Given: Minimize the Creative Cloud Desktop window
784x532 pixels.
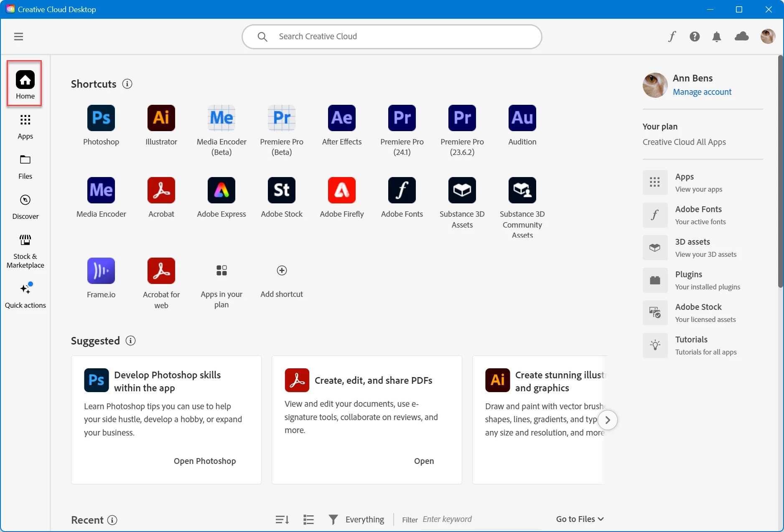Looking at the screenshot, I should 710,9.
